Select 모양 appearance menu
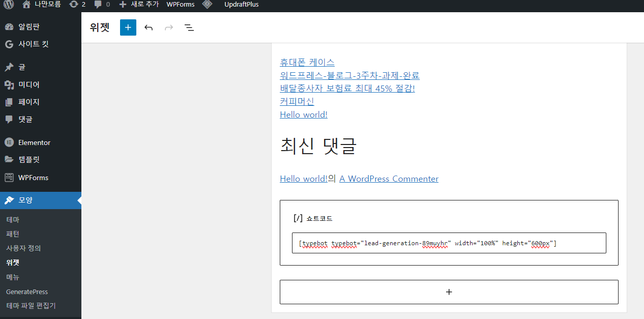 tap(41, 200)
